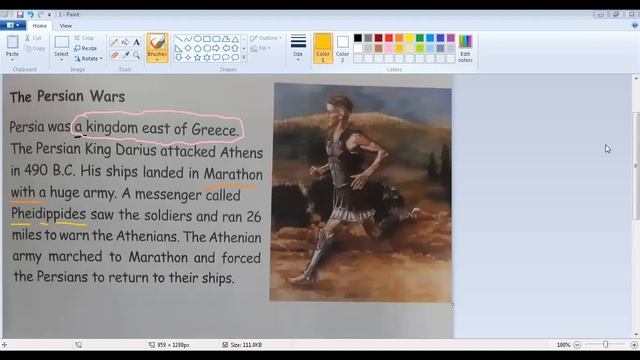Click Copy in the Clipboard group
The image size is (640, 360).
click(x=35, y=49)
